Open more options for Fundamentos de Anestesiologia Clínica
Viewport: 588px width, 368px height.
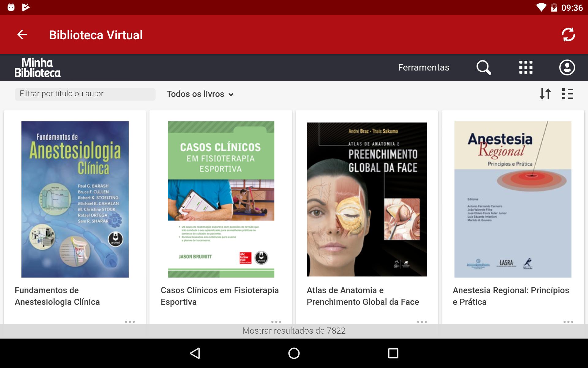[x=130, y=321]
